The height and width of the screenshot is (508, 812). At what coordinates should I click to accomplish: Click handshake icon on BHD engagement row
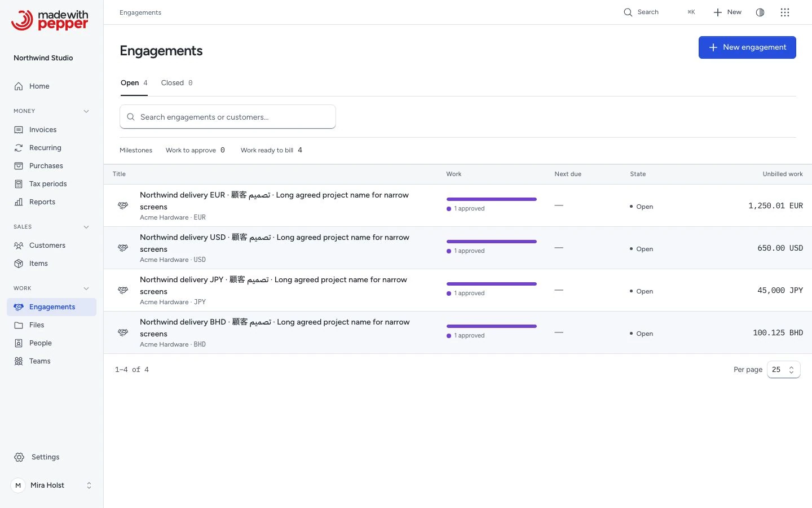[123, 332]
